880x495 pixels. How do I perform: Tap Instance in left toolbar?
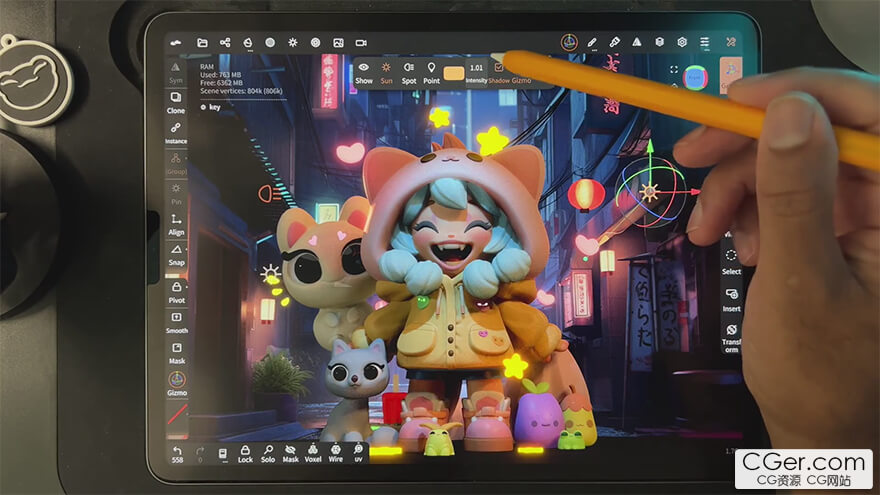point(176,134)
